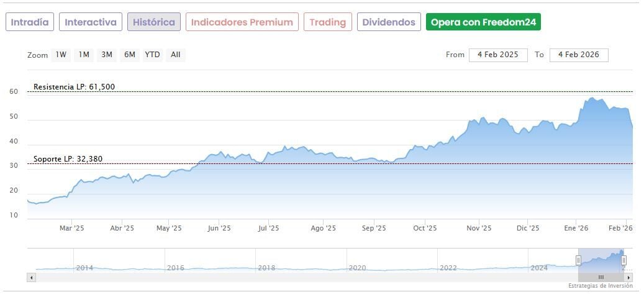Choose the 6M zoom option

[129, 55]
